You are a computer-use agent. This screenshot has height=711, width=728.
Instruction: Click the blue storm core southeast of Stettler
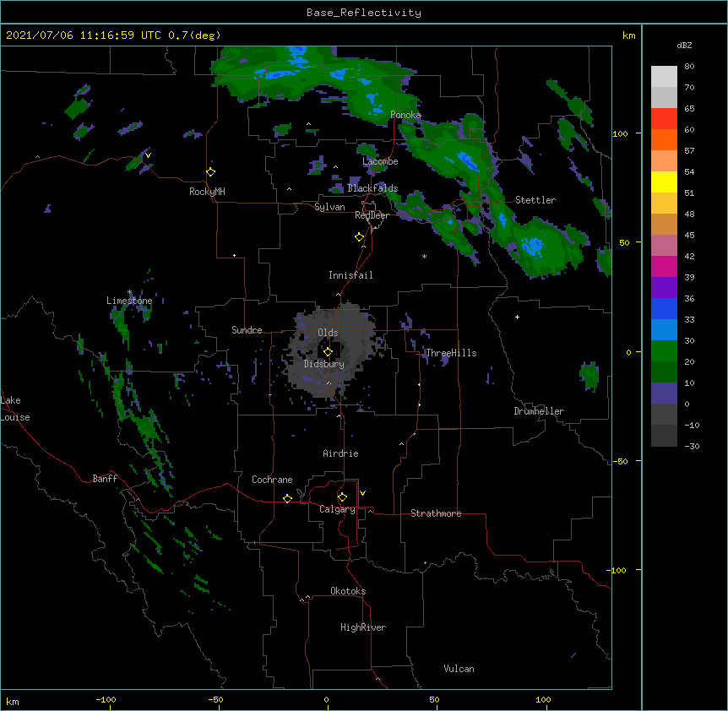tap(533, 246)
